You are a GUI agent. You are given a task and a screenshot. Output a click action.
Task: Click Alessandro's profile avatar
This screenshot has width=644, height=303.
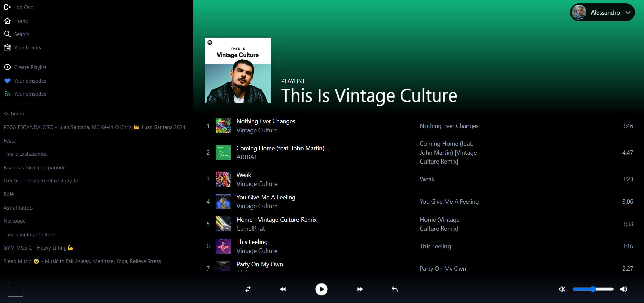point(579,12)
